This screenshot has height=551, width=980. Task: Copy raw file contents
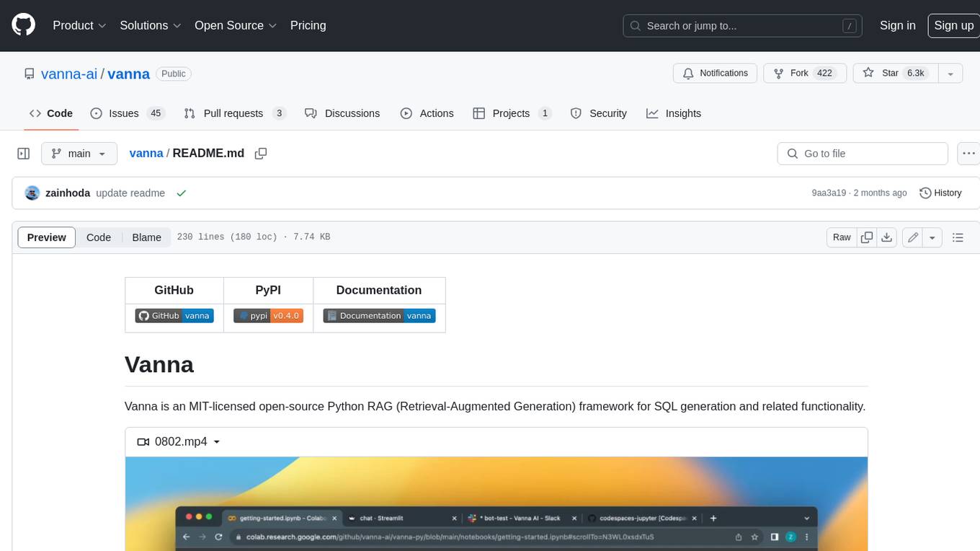pos(867,237)
